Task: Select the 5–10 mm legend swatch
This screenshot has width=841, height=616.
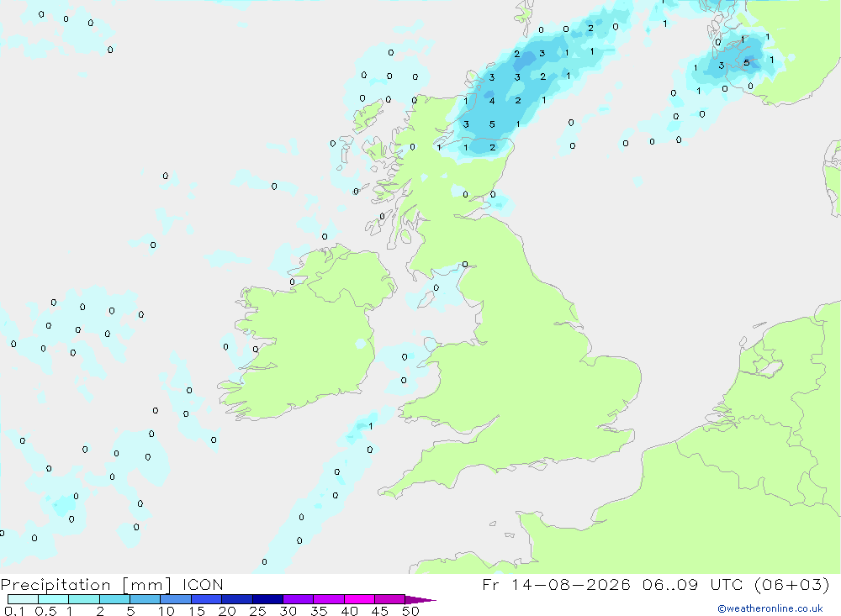Action: tap(145, 599)
